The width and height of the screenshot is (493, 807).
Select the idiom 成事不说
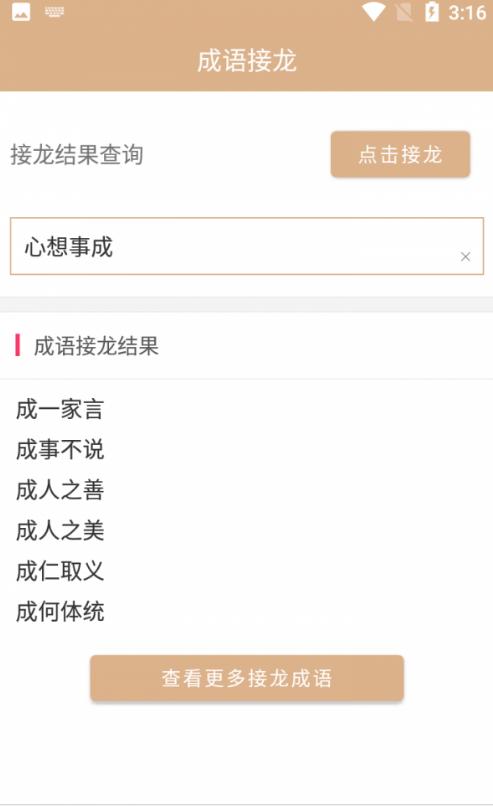[x=60, y=450]
